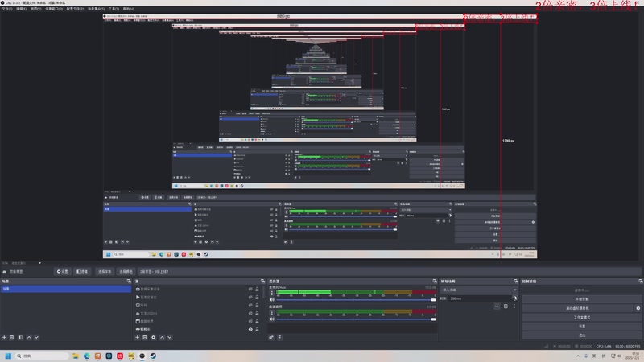Move scene down with arrow icon

point(36,337)
